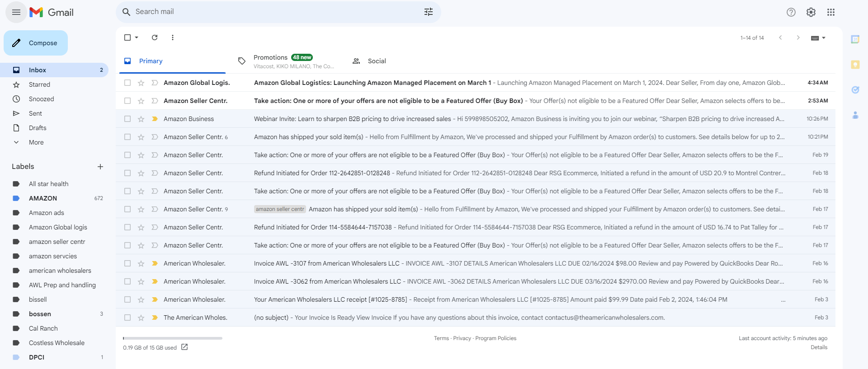Open Contacts side panel icon
The height and width of the screenshot is (369, 868).
coord(855,115)
